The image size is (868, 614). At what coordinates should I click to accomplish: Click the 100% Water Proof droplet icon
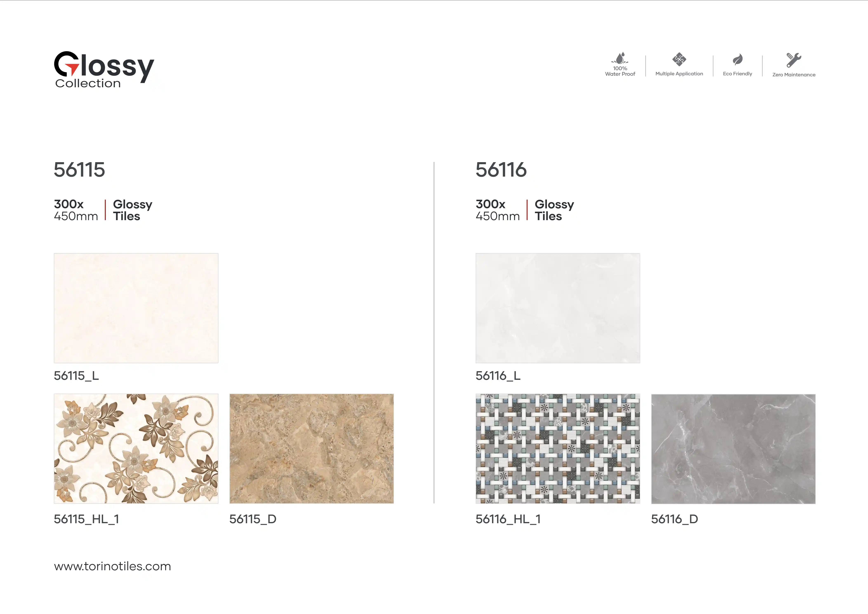click(620, 59)
